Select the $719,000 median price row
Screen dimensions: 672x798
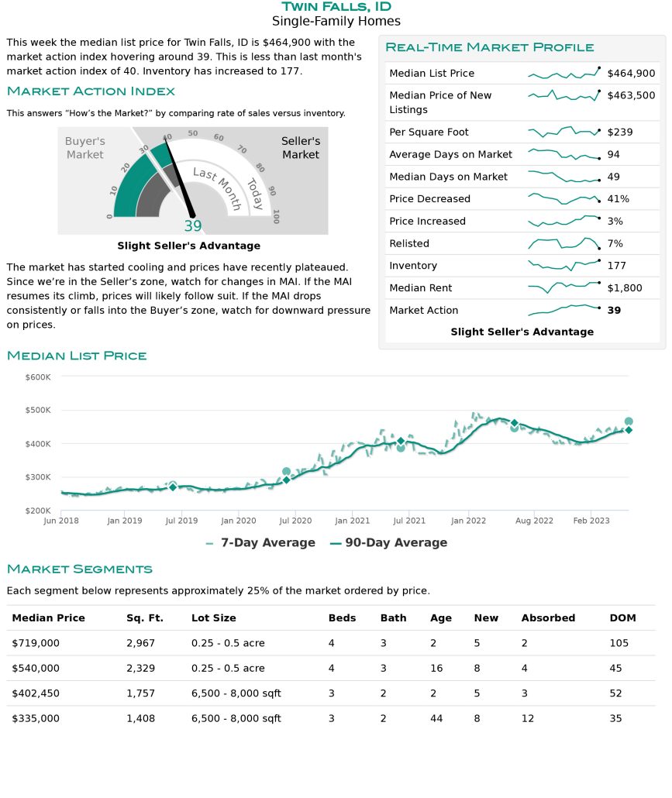36,643
